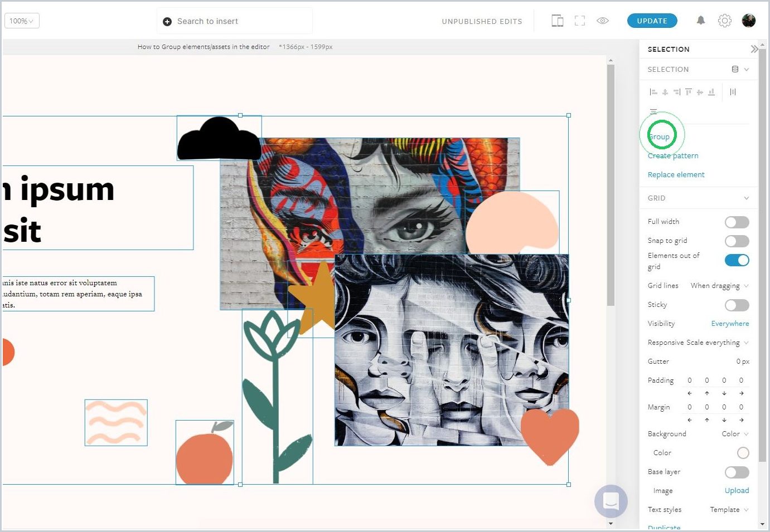Distribute selected elements horizontally
This screenshot has height=532, width=770.
tap(733, 92)
